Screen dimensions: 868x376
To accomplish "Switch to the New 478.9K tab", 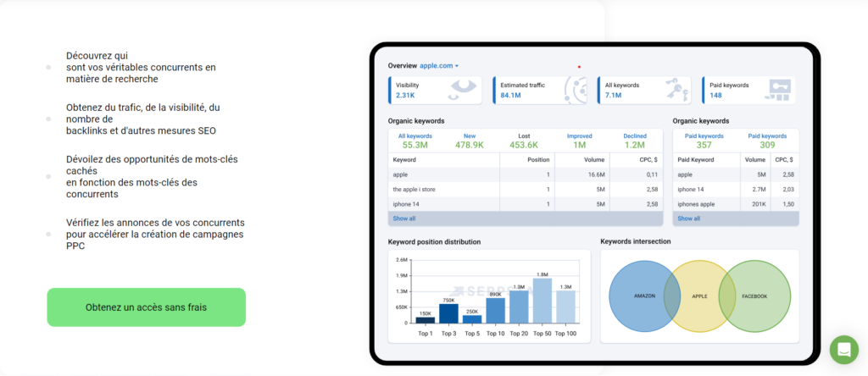I will [470, 141].
